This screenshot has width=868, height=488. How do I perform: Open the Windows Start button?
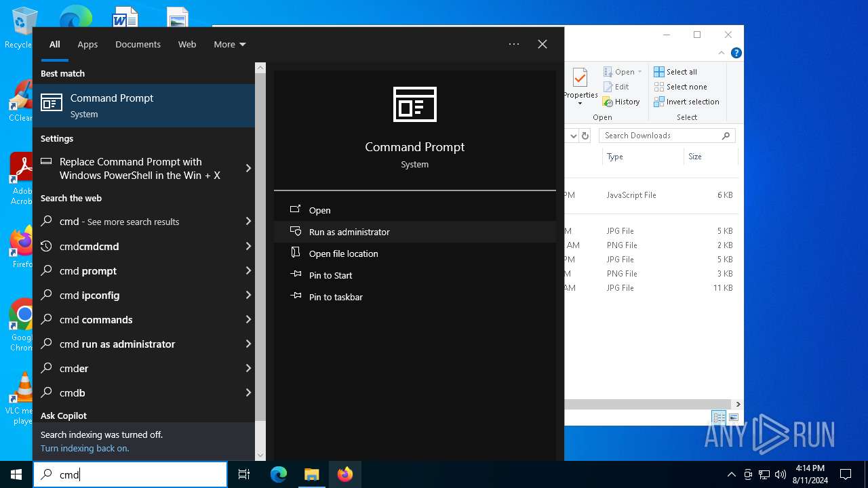[16, 474]
